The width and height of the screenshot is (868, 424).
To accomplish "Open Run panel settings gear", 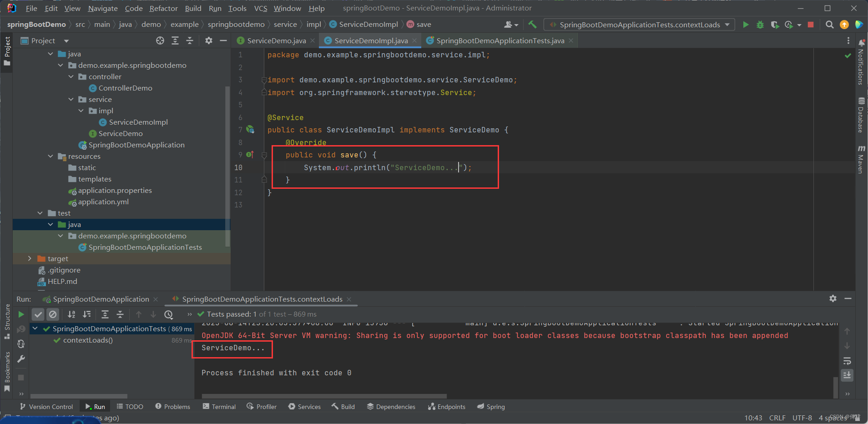I will click(x=833, y=298).
